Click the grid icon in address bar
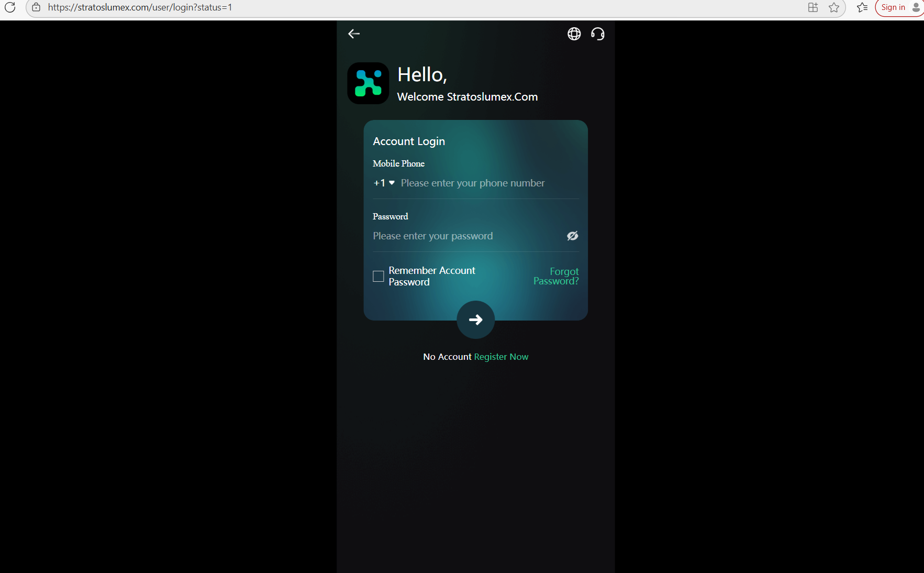This screenshot has height=573, width=924. click(x=812, y=7)
